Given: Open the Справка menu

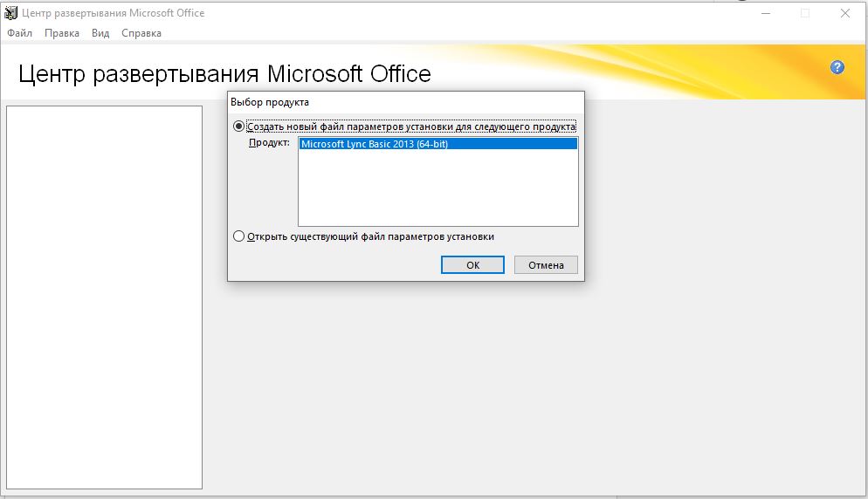Looking at the screenshot, I should tap(141, 33).
